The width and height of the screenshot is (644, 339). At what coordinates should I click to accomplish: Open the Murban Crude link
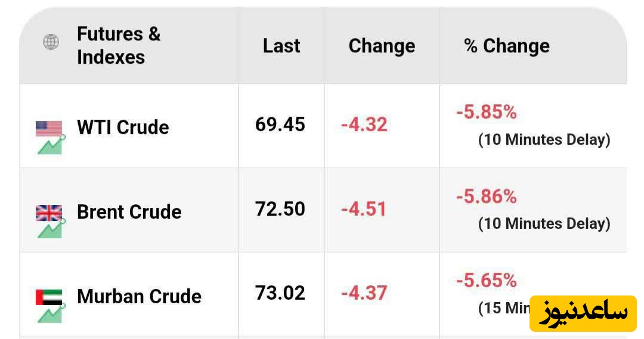point(139,296)
